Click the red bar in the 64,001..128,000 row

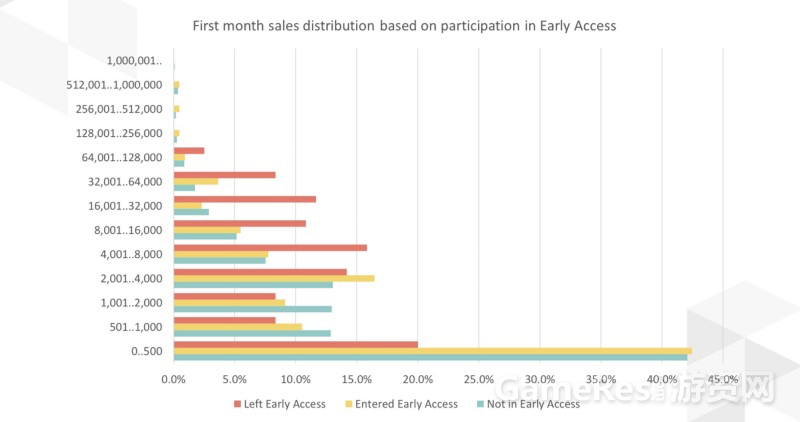tap(189, 151)
